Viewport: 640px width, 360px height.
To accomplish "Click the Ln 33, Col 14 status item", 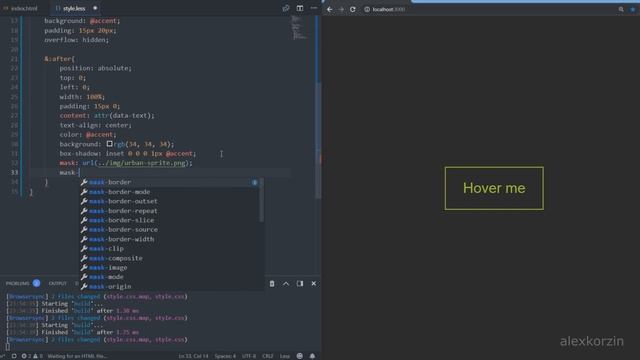I will 193,356.
